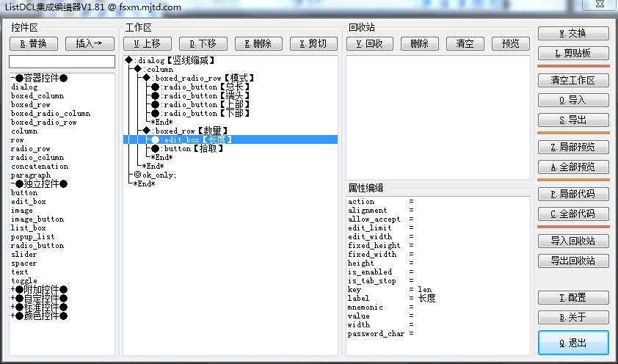Viewport: 618px width, 364px height.
Task: Click A.全部预览 full preview
Action: pos(573,167)
